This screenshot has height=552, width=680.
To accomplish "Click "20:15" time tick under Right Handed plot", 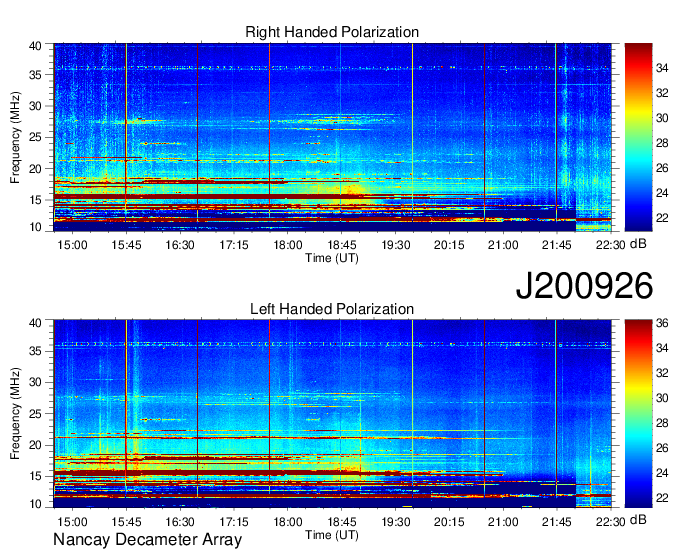I will pos(449,245).
